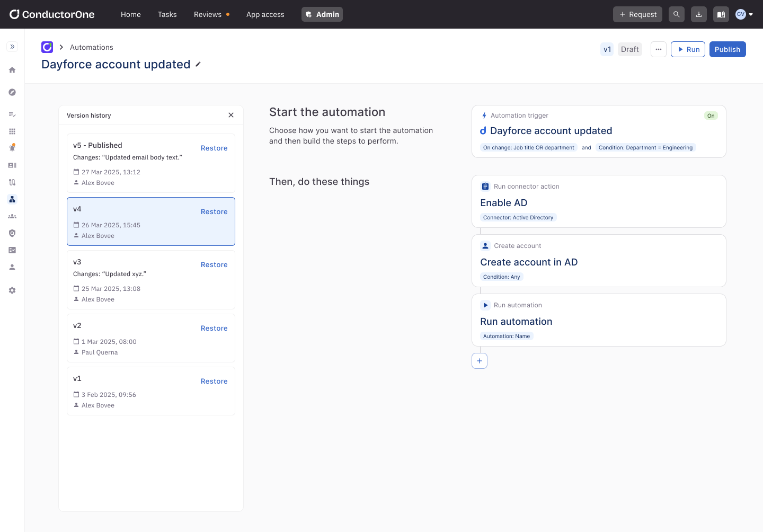This screenshot has height=532, width=763.
Task: Open the reports checklist card icon in sidebar
Action: click(x=12, y=250)
